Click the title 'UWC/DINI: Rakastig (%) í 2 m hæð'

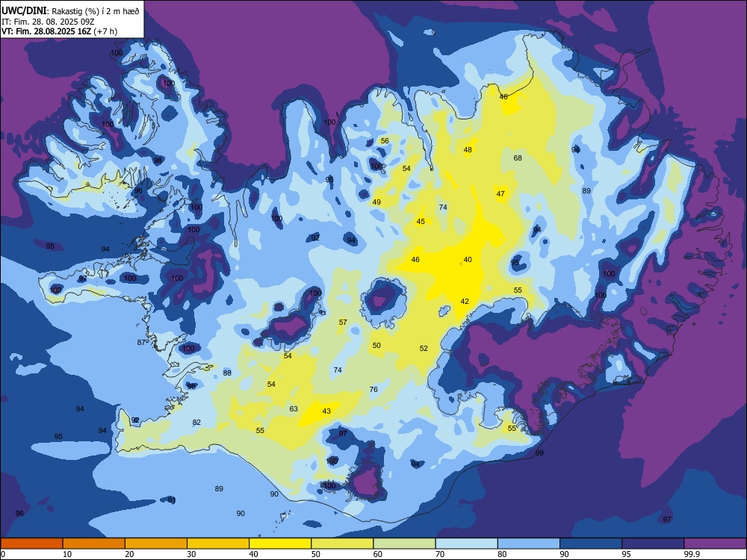pyautogui.click(x=70, y=10)
